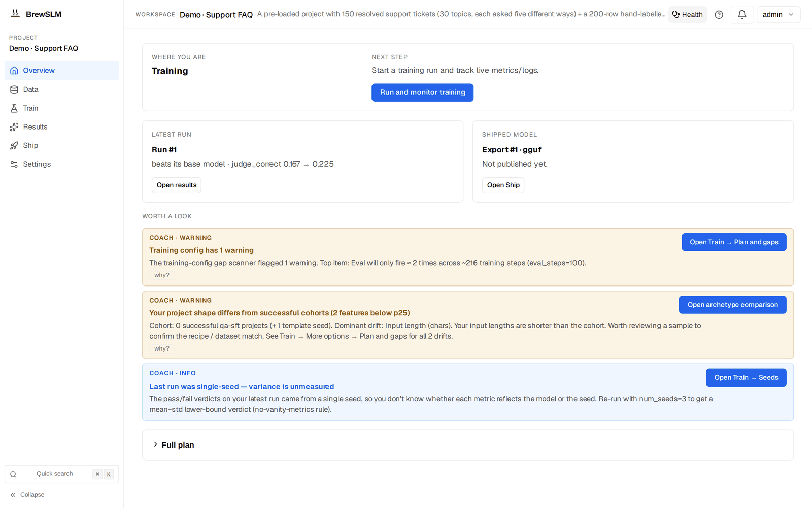
Task: Click 'Training config has 1 warning' title
Action: 201,250
